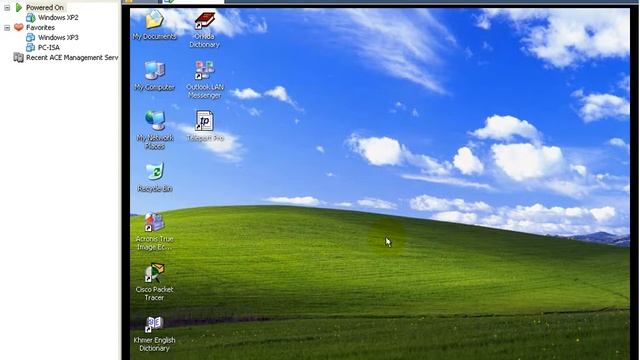Select the Powered On node
This screenshot has height=360, width=640.
tap(44, 7)
